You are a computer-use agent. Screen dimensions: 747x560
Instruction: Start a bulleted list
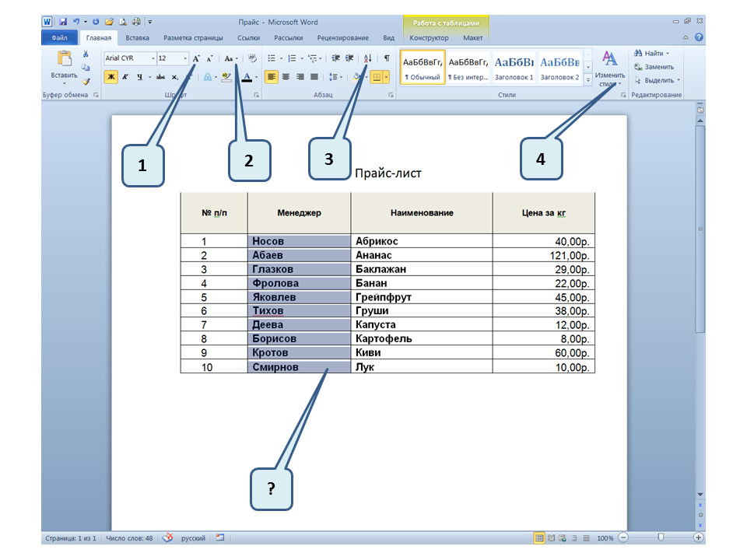coord(272,58)
